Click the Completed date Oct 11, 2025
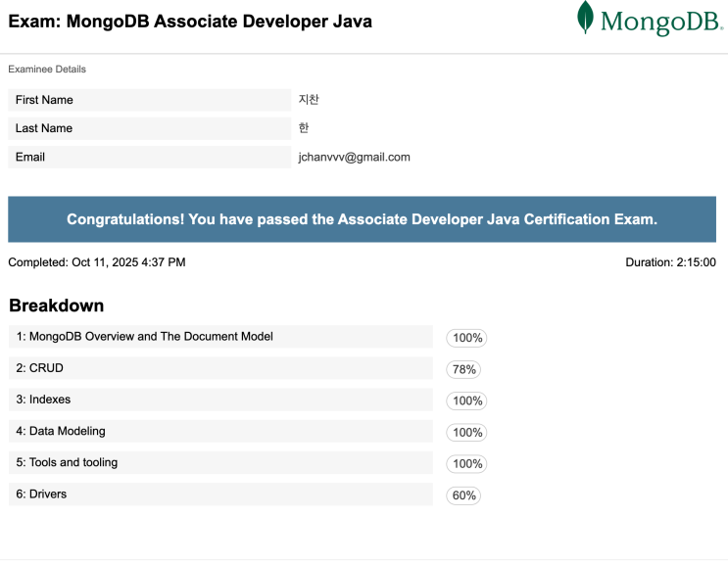This screenshot has height=565, width=728. [x=97, y=262]
